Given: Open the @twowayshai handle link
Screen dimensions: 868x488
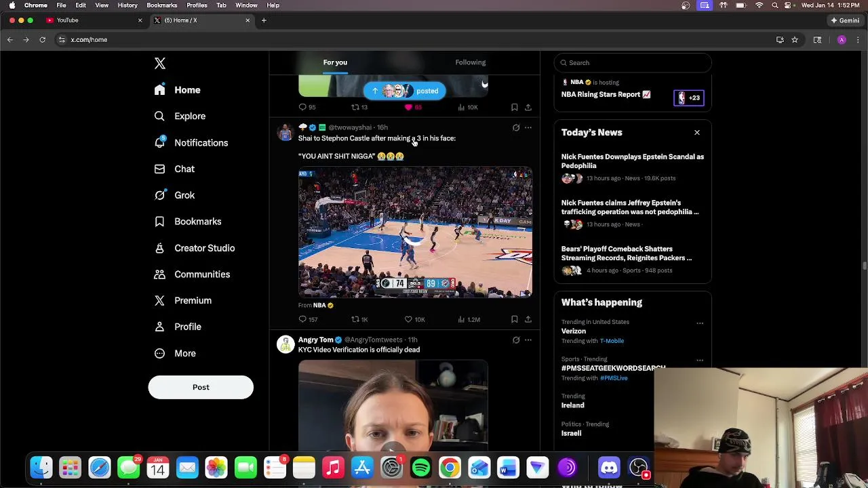Looking at the screenshot, I should tap(350, 127).
